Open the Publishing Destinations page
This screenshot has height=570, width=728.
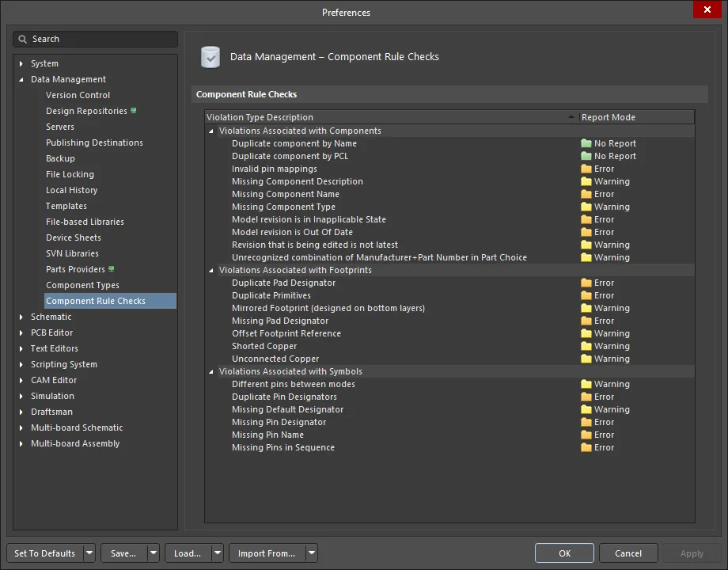point(94,142)
